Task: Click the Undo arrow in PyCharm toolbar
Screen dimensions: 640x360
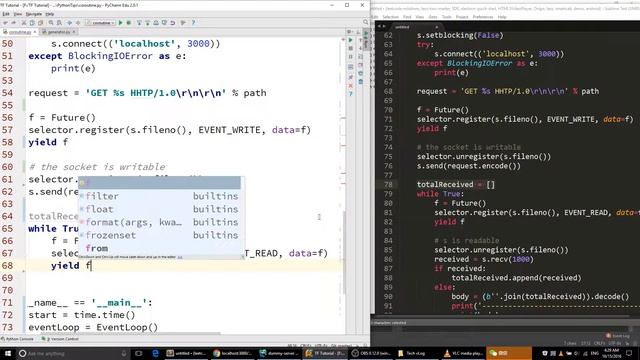Action: (5, 23)
